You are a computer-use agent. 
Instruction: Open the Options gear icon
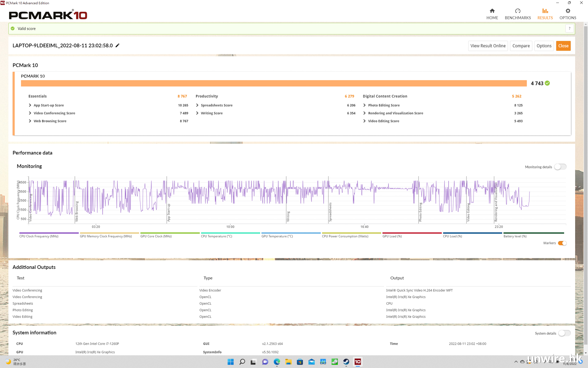pyautogui.click(x=568, y=11)
